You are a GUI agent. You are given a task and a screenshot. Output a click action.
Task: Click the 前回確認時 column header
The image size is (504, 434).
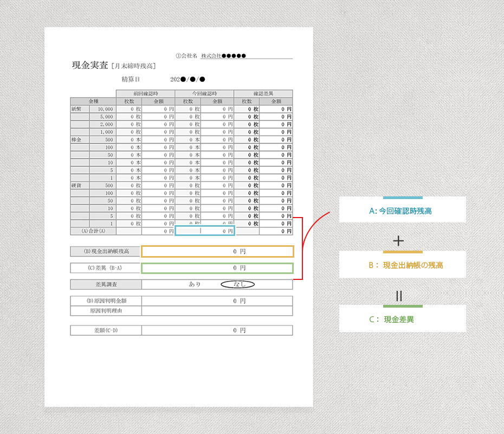(146, 94)
